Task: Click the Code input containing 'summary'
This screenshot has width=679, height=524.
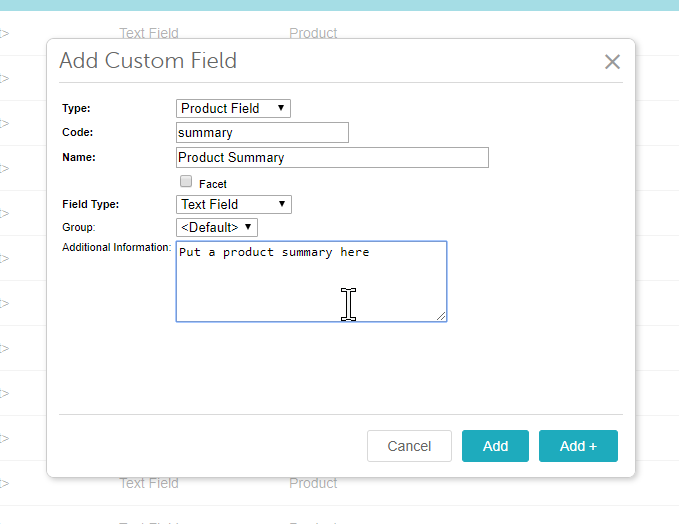Action: (x=262, y=132)
